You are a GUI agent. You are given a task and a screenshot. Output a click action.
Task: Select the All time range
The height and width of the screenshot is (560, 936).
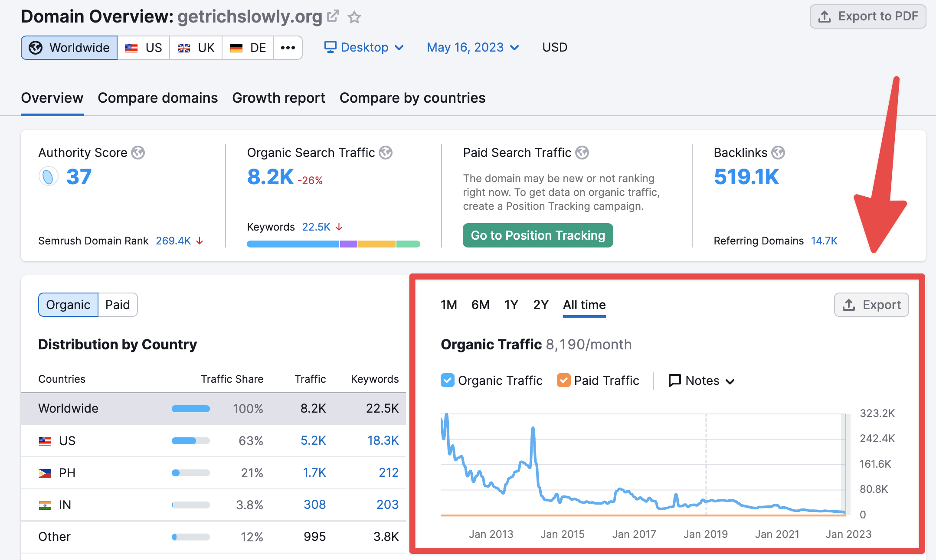[x=584, y=305]
